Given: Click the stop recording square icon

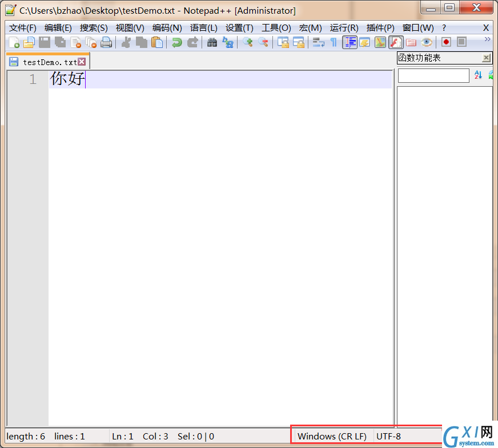Looking at the screenshot, I should coord(462,42).
